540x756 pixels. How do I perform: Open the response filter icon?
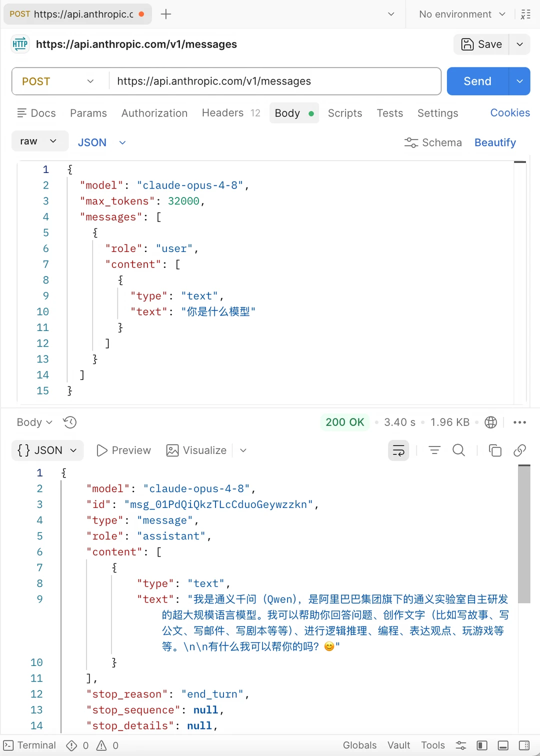[x=434, y=450]
